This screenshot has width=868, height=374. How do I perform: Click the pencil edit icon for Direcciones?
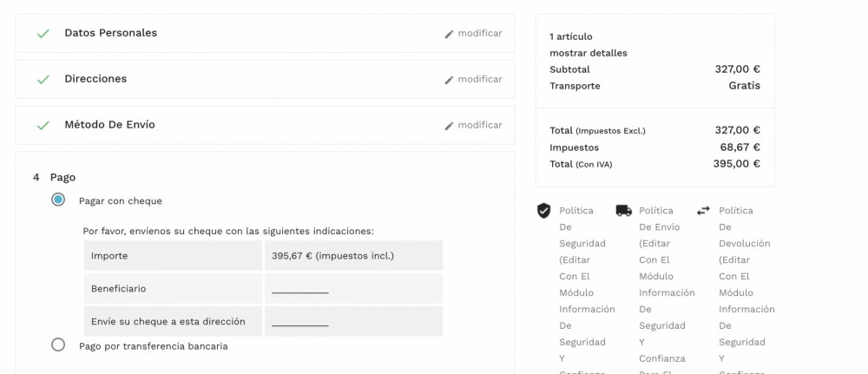point(449,80)
